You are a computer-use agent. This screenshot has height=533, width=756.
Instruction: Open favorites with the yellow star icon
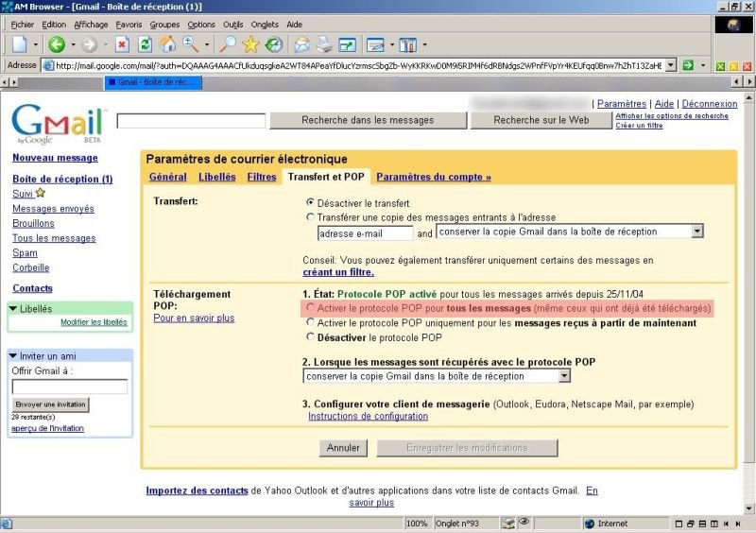coord(250,44)
